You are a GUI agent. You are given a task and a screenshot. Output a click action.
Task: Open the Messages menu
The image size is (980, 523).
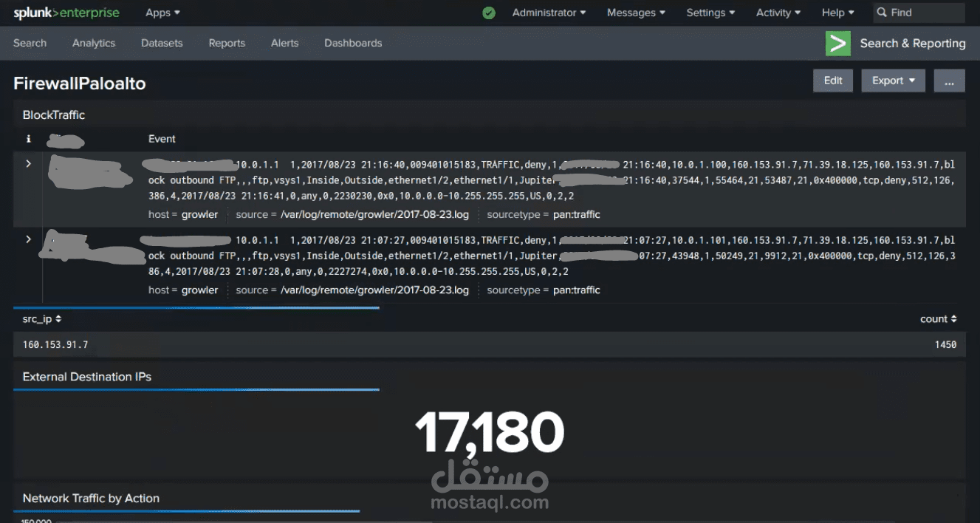(636, 13)
